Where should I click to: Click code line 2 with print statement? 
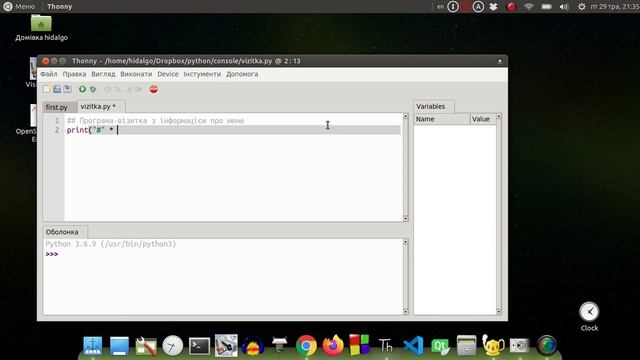click(233, 130)
